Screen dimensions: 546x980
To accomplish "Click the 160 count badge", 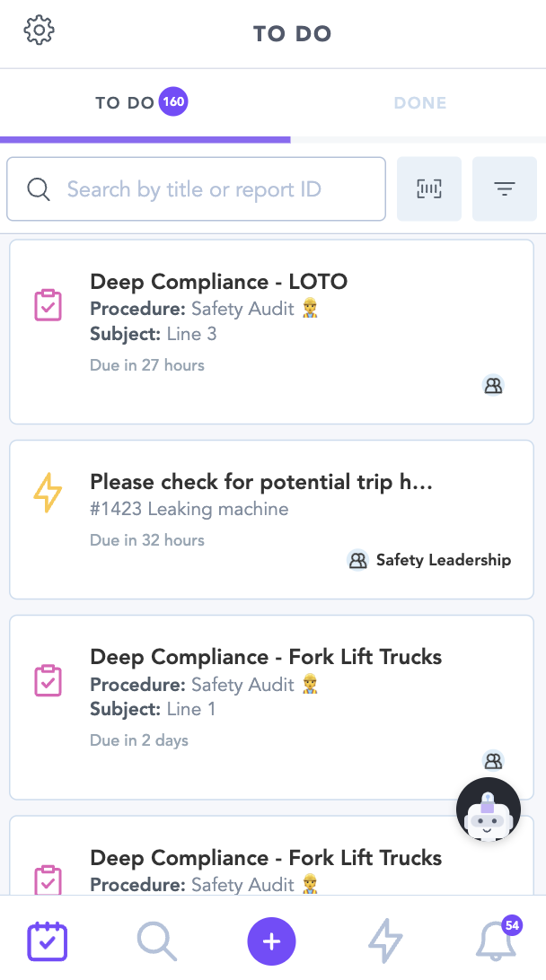I will click(x=173, y=102).
